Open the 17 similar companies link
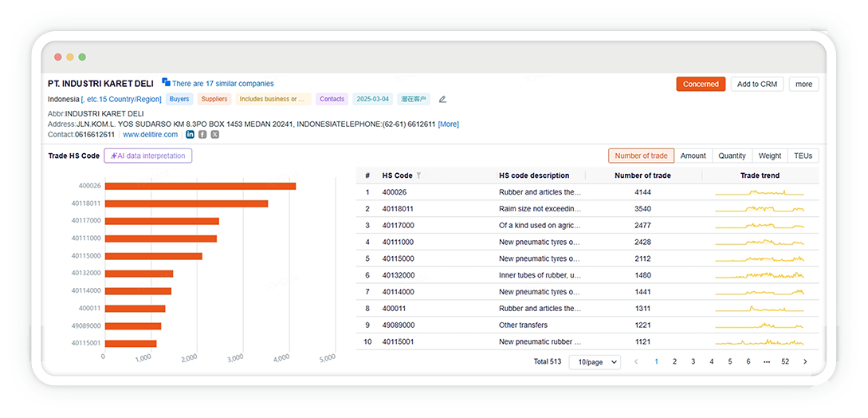The height and width of the screenshot is (418, 868). tap(222, 84)
